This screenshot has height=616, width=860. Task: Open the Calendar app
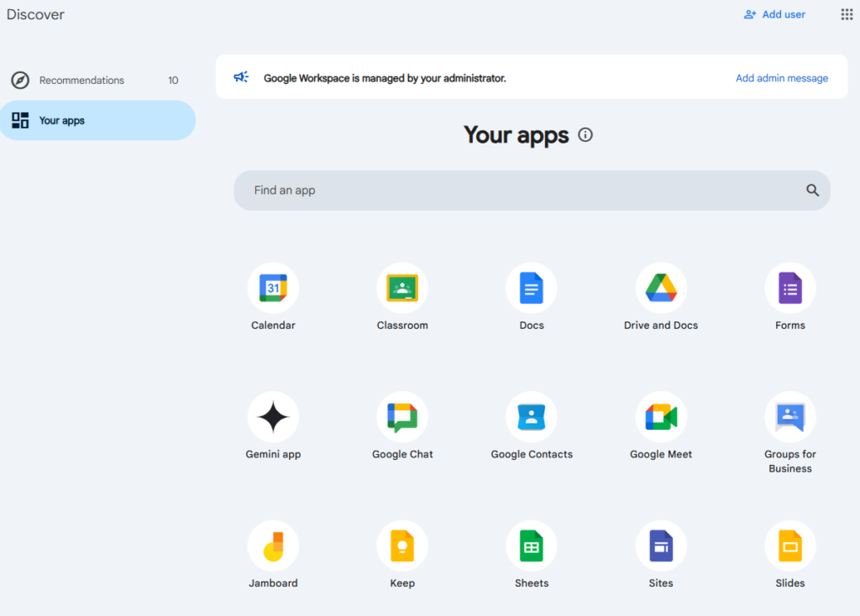pos(273,289)
